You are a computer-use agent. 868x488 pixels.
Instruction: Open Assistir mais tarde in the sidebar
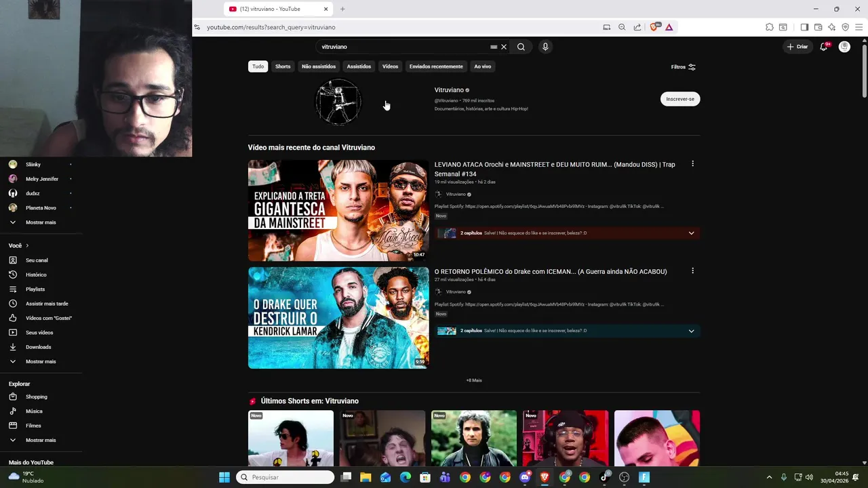(x=41, y=304)
